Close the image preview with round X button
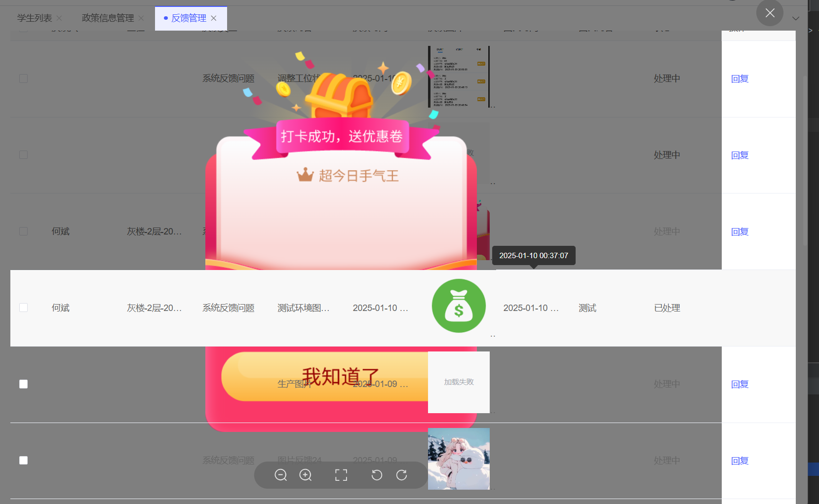This screenshot has width=819, height=504. [770, 13]
